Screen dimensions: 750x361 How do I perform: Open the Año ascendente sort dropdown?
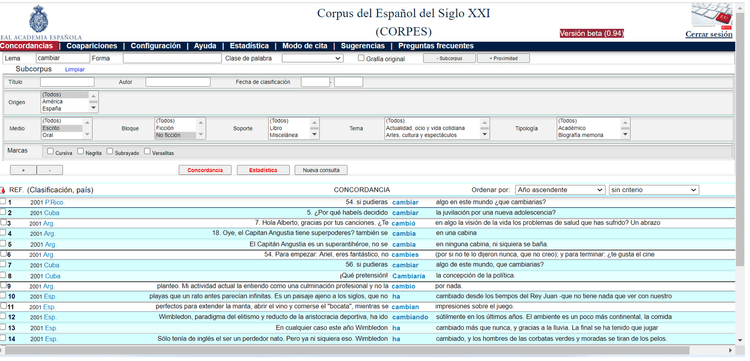click(x=560, y=190)
